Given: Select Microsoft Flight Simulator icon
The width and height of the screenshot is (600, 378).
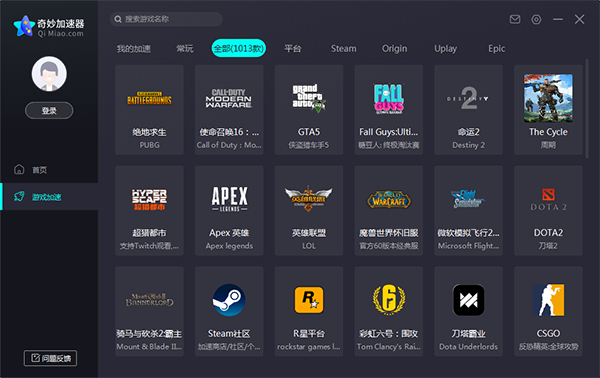Looking at the screenshot, I should pyautogui.click(x=468, y=199).
